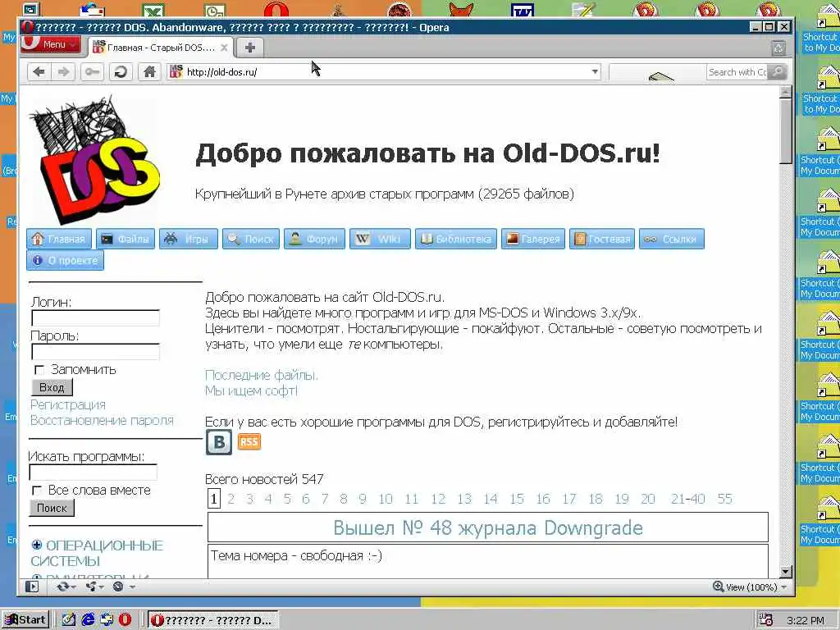Open the Opera Menu button
This screenshot has height=630, width=840.
click(x=51, y=44)
